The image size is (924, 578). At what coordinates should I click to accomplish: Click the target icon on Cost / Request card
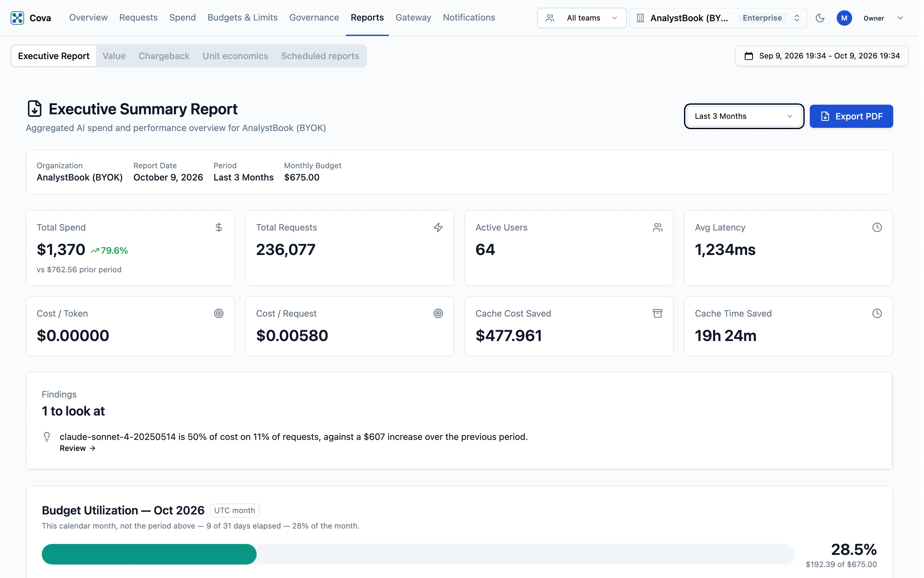[x=438, y=313]
